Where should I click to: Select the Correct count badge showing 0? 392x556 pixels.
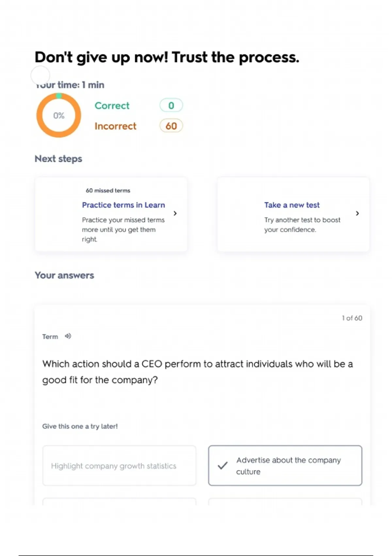coord(171,106)
